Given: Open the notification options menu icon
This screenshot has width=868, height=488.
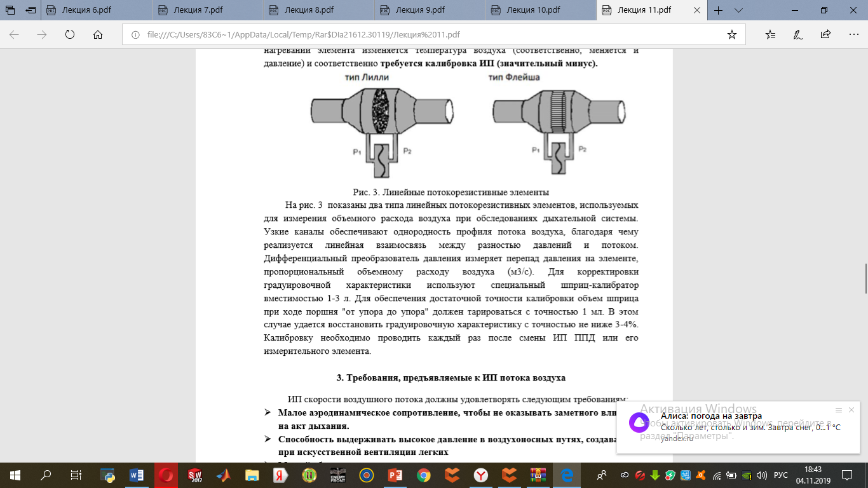Looking at the screenshot, I should click(838, 410).
